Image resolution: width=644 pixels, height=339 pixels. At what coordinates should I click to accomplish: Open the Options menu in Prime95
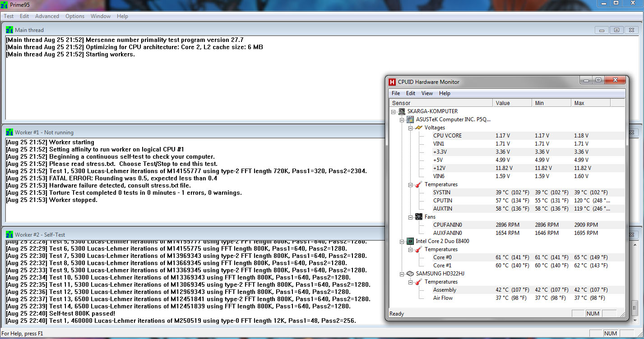(x=75, y=16)
